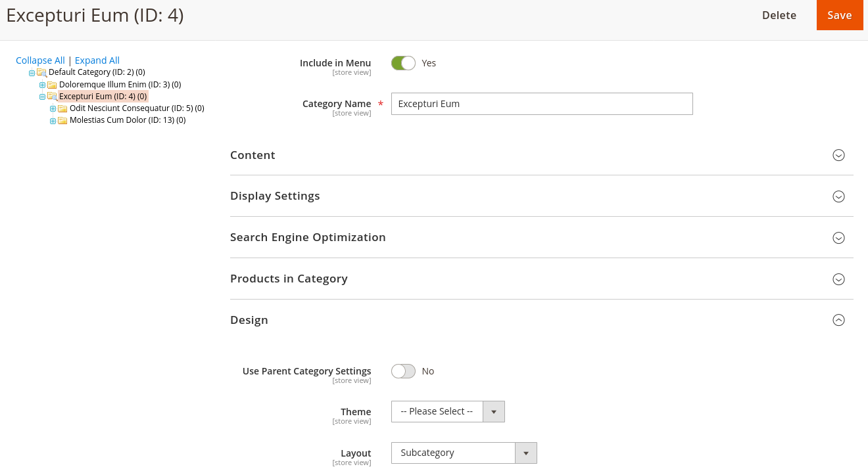Open the Search Engine Optimization section
The width and height of the screenshot is (868, 473).
[x=308, y=237]
